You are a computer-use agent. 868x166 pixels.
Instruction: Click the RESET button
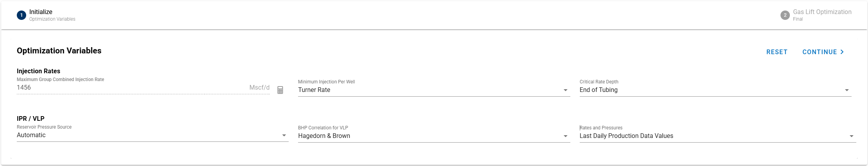(777, 52)
